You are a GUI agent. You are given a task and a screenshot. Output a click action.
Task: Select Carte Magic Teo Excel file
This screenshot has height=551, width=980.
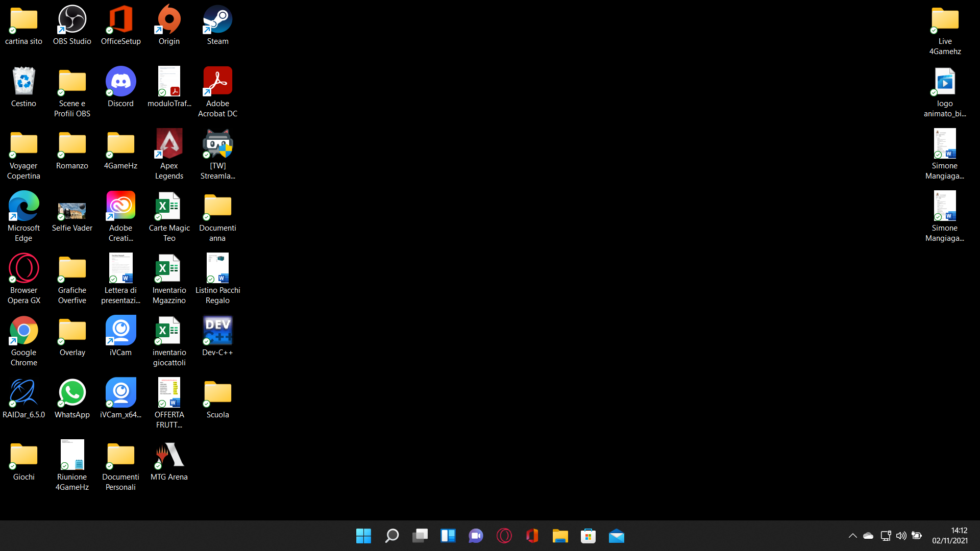pyautogui.click(x=169, y=217)
